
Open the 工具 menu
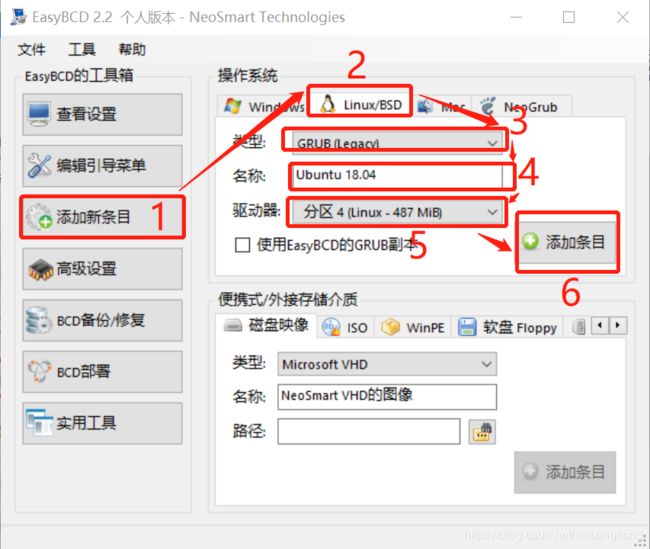click(82, 49)
